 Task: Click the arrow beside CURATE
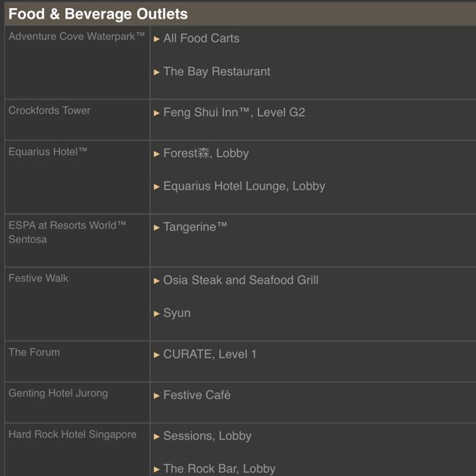(157, 355)
